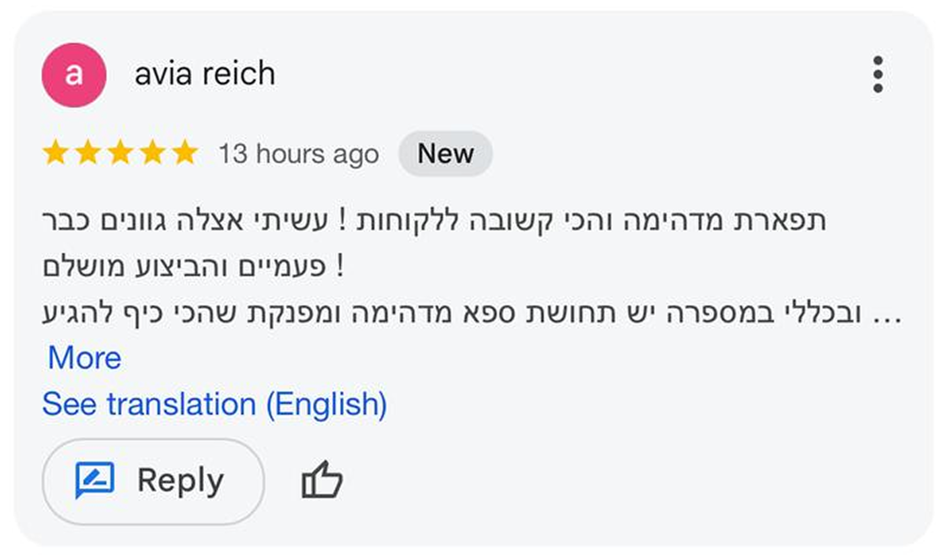Select the fourth yellow rating star
Image resolution: width=949 pixels, height=560 pixels.
point(152,154)
